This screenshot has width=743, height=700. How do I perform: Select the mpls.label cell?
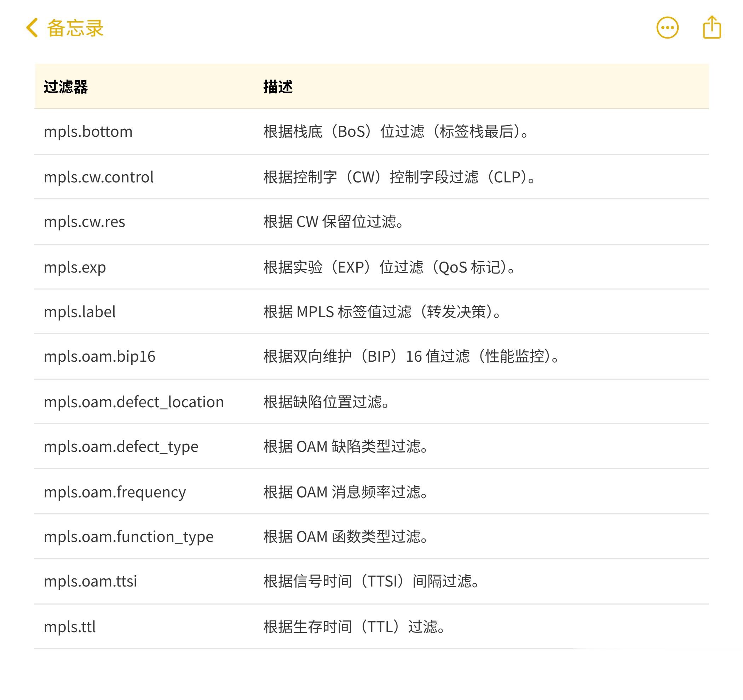(x=80, y=312)
